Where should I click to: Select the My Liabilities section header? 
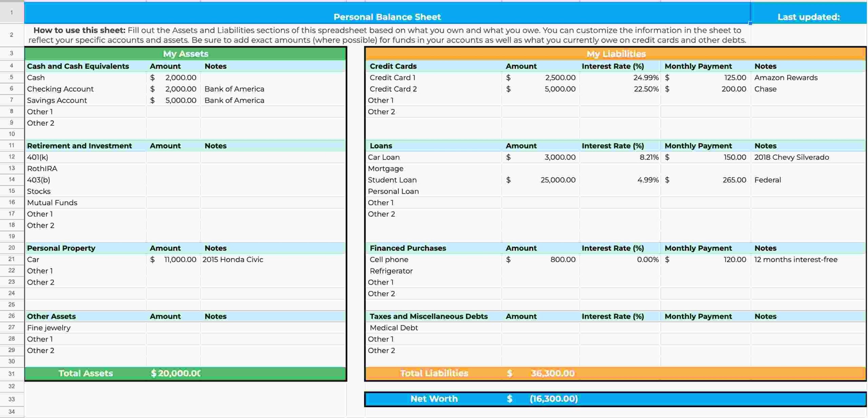[616, 54]
